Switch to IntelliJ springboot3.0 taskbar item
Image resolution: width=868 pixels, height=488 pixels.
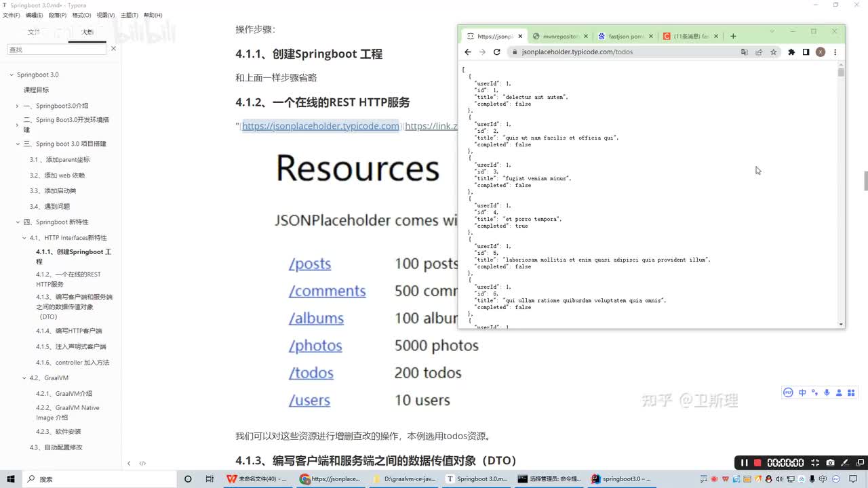tap(622, 479)
